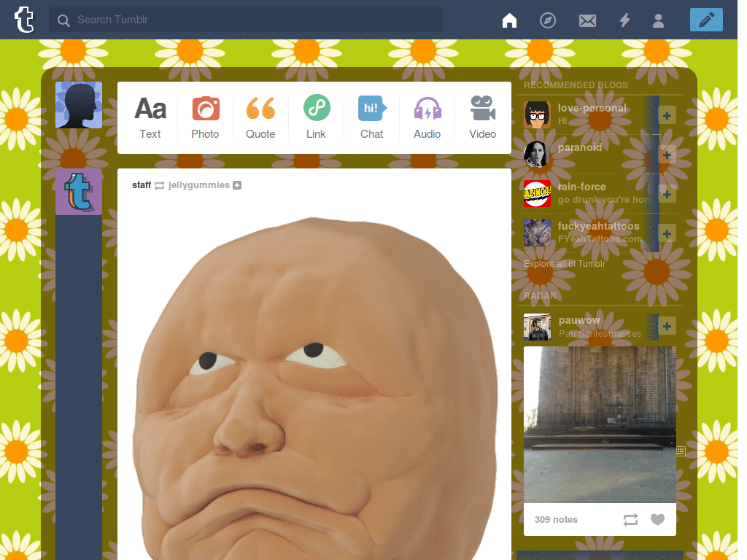Create a new Photo post
Screen dimensions: 747x560
tap(205, 117)
